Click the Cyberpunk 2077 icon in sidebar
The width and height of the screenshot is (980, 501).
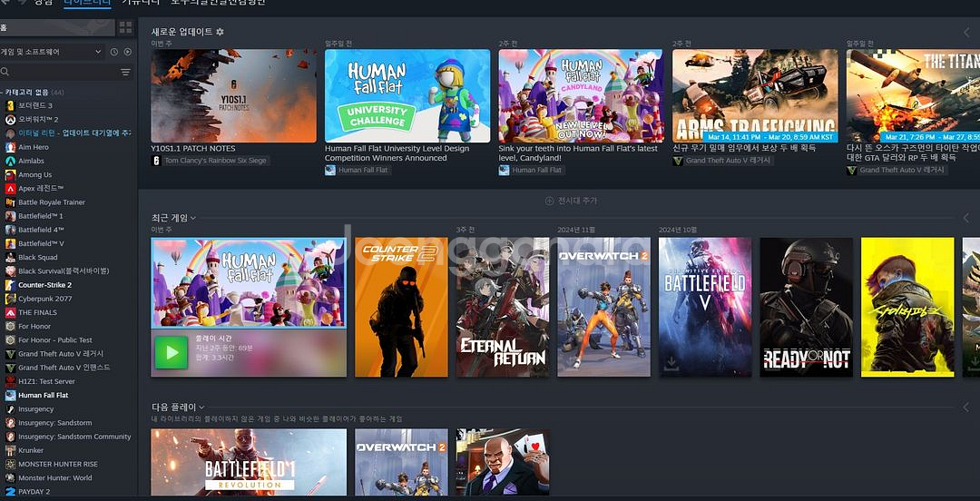(x=10, y=299)
